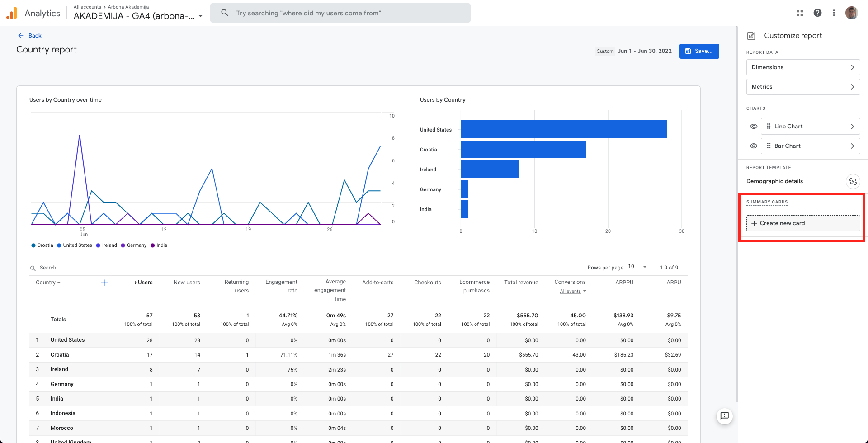Click the Croatia legend color dot
The height and width of the screenshot is (443, 868).
(33, 245)
